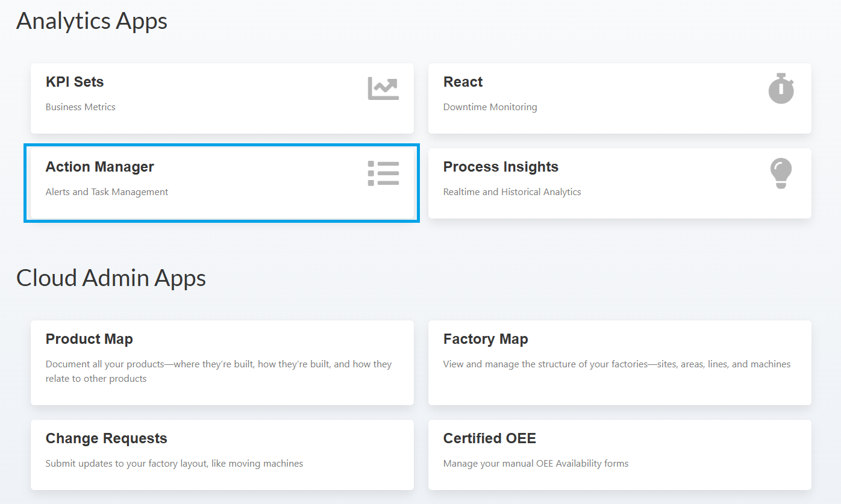Click the Action Manager list icon

tap(383, 173)
